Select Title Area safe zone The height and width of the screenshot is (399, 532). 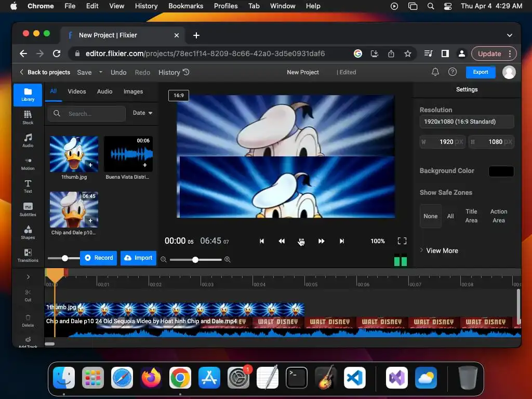coord(471,216)
